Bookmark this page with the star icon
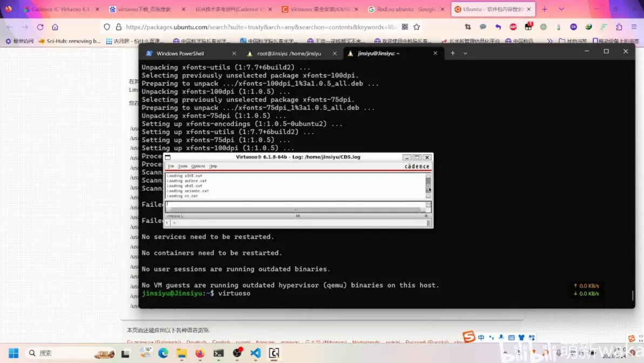The image size is (644, 363). 417,27
